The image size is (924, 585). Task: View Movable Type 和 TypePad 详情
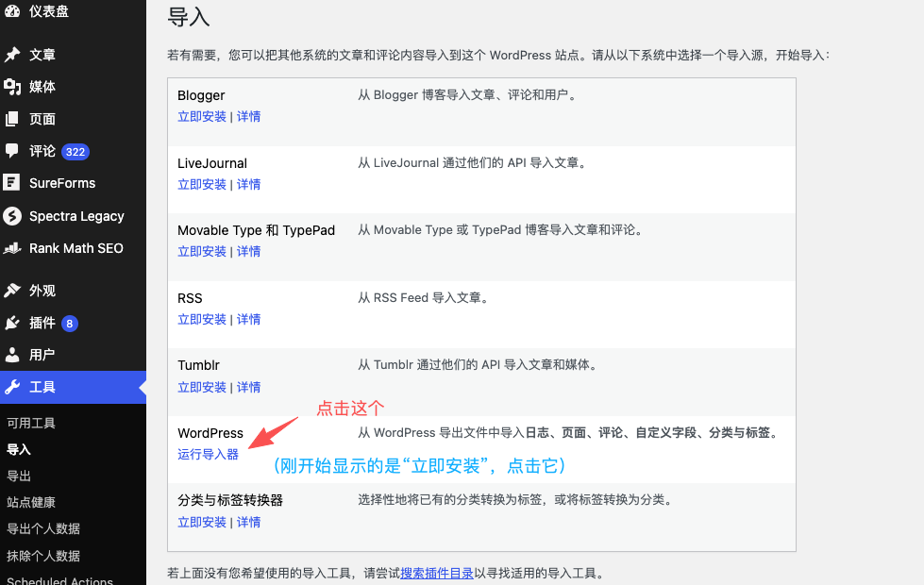pyautogui.click(x=248, y=252)
